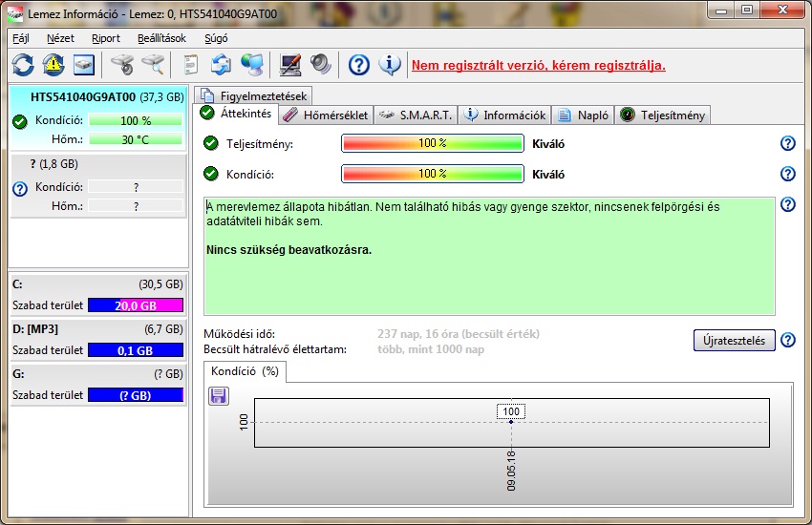The height and width of the screenshot is (525, 812).
Task: Click the G: (? GB) volume header
Action: pyautogui.click(x=98, y=374)
